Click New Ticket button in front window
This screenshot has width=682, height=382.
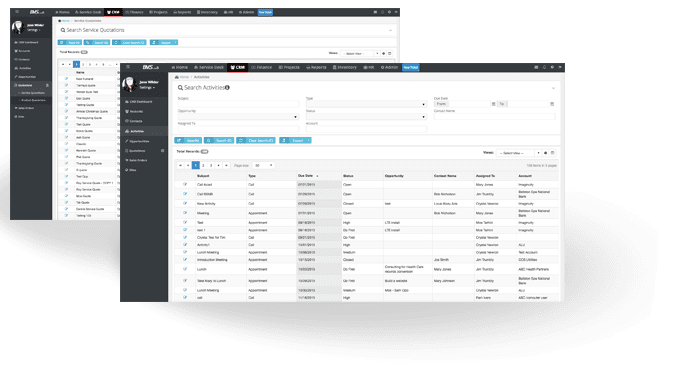(411, 67)
